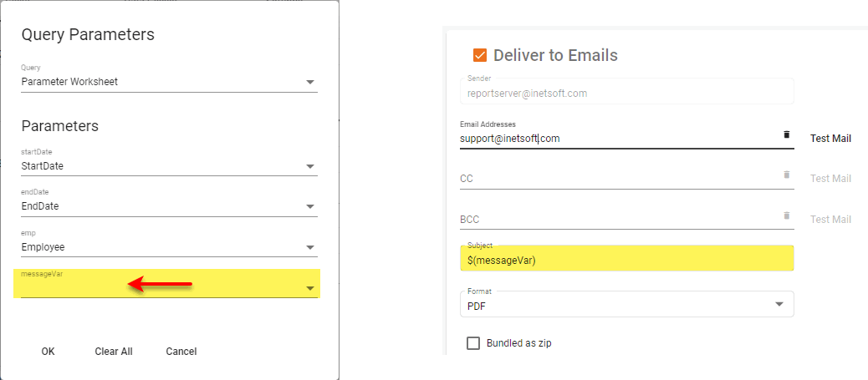Screen dimensions: 868x380
Task: Click the Subject field containing $(messageVar)
Action: (627, 261)
